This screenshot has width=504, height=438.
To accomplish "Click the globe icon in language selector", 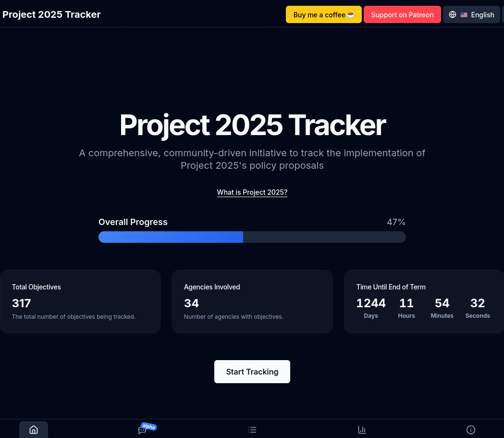I will (x=453, y=14).
